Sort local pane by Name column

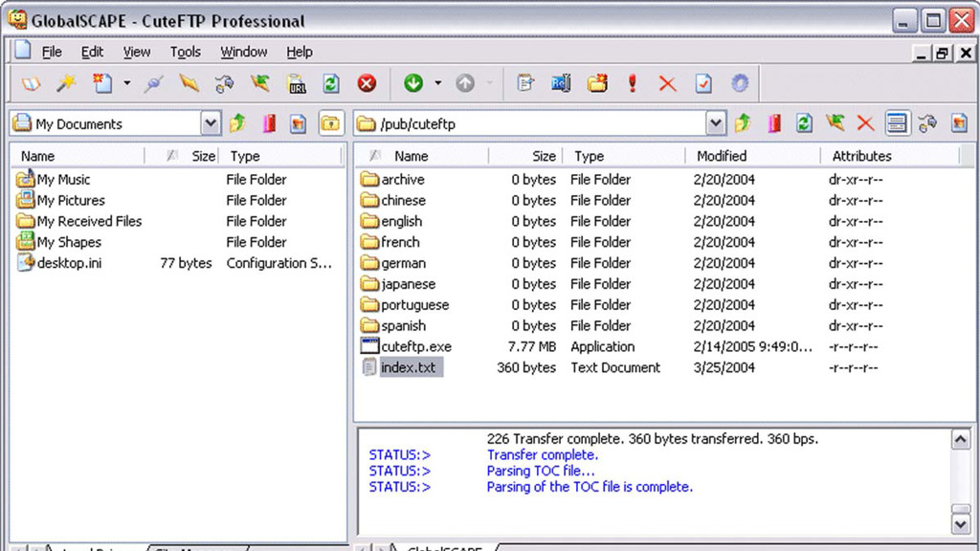pyautogui.click(x=78, y=156)
